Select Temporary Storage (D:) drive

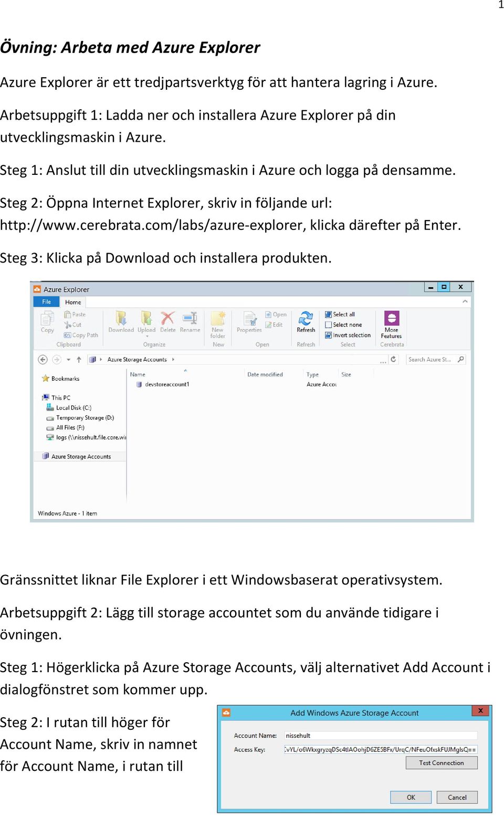pyautogui.click(x=80, y=418)
